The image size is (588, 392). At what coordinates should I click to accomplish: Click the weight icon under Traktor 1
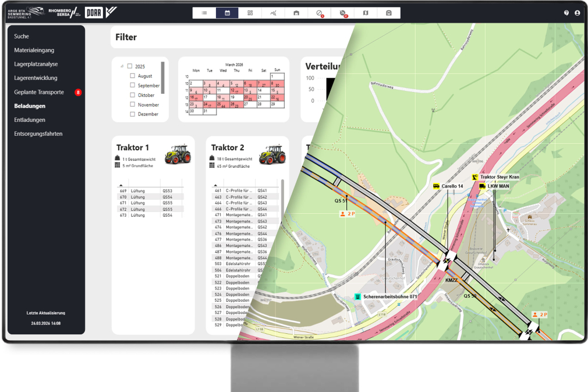tap(118, 158)
